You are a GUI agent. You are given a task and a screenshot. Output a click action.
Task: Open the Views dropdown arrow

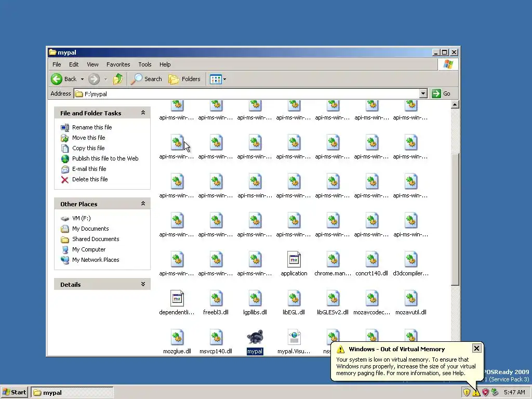224,79
